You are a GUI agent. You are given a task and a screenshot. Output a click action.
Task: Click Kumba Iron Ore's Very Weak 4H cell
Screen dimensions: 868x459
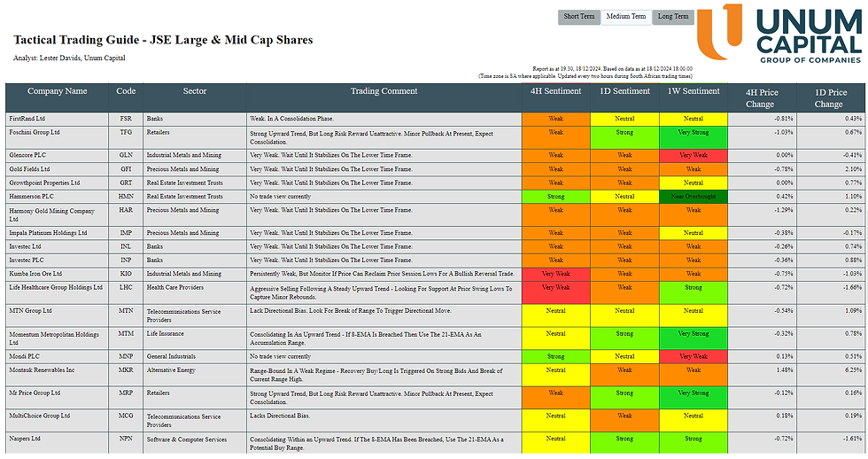click(x=556, y=274)
